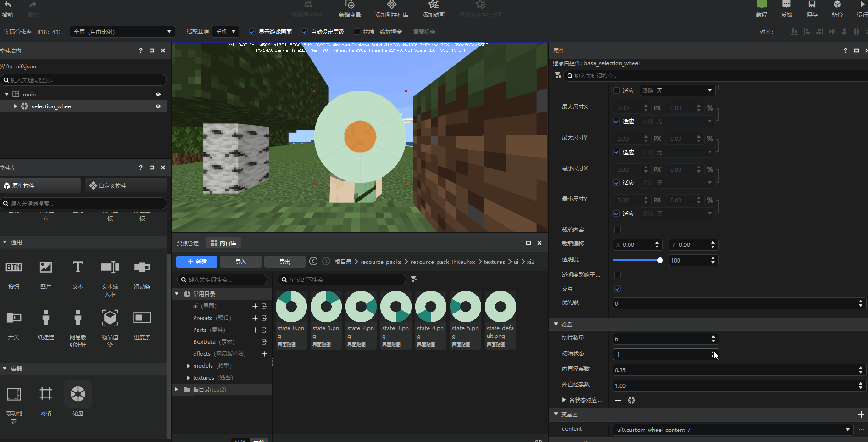Collapse the 容器 controls section
This screenshot has height=442, width=868.
[5, 369]
